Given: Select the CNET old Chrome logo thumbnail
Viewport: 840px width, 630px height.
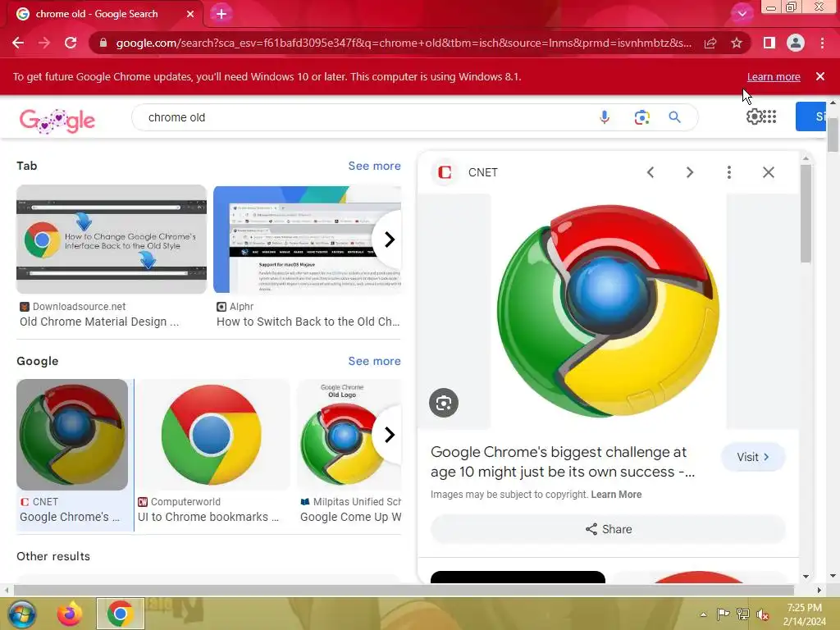Looking at the screenshot, I should [72, 435].
